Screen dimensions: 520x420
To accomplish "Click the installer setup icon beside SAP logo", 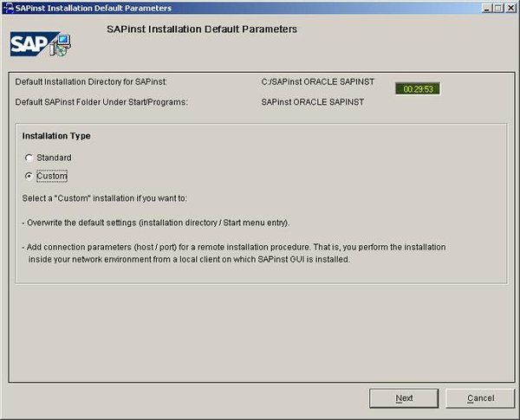I will (x=62, y=46).
